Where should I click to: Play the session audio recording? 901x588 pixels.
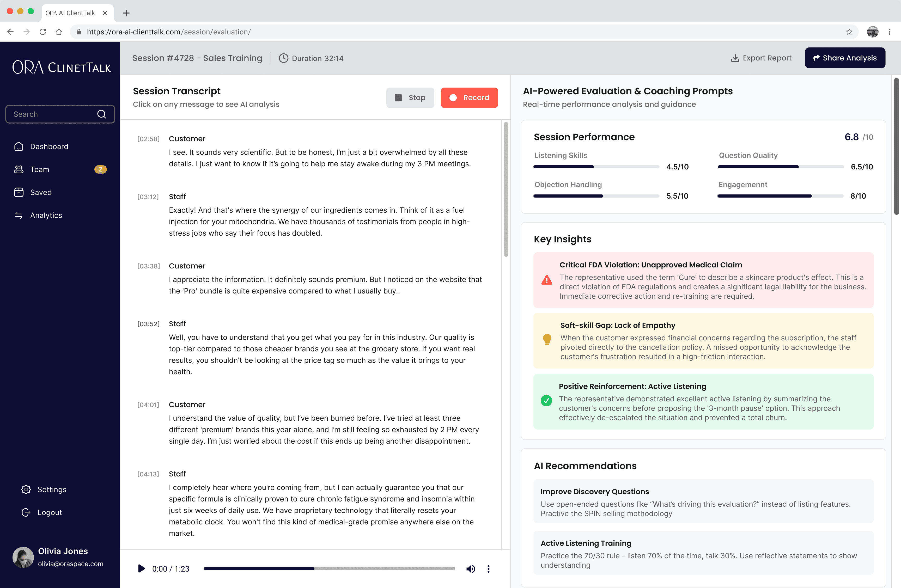click(141, 569)
